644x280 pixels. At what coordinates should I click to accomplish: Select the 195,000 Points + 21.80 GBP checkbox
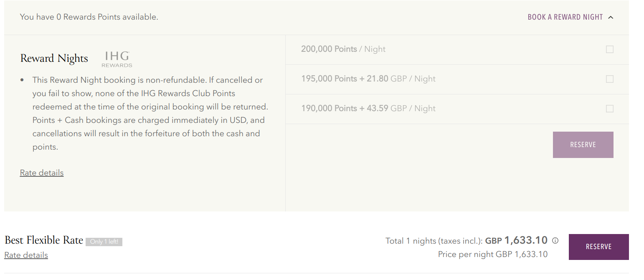coord(609,79)
